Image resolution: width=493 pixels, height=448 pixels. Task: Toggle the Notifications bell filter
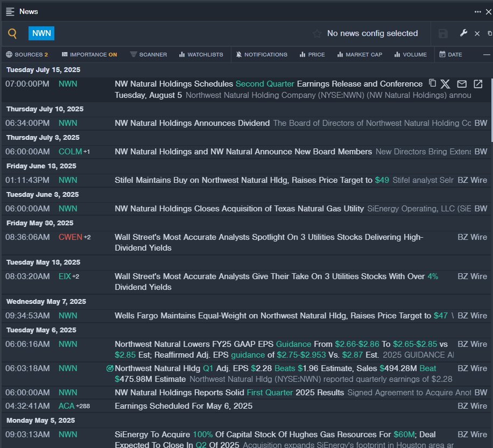(262, 54)
